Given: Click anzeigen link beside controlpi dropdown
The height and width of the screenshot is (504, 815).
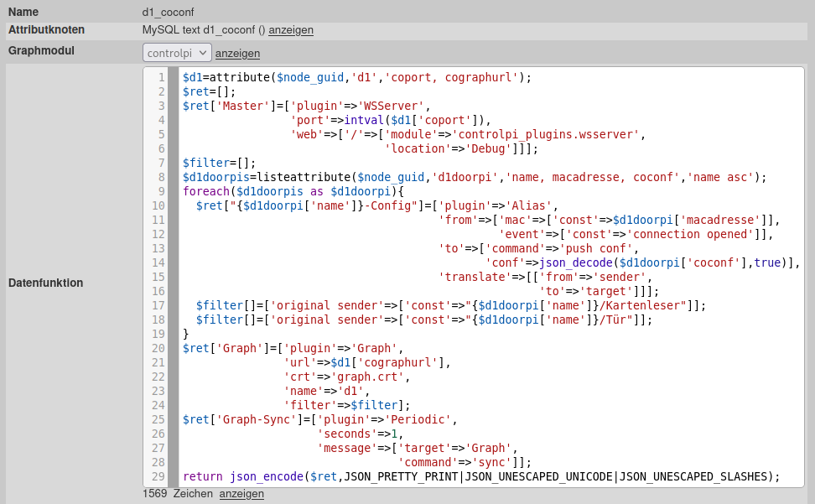Looking at the screenshot, I should click(x=237, y=54).
